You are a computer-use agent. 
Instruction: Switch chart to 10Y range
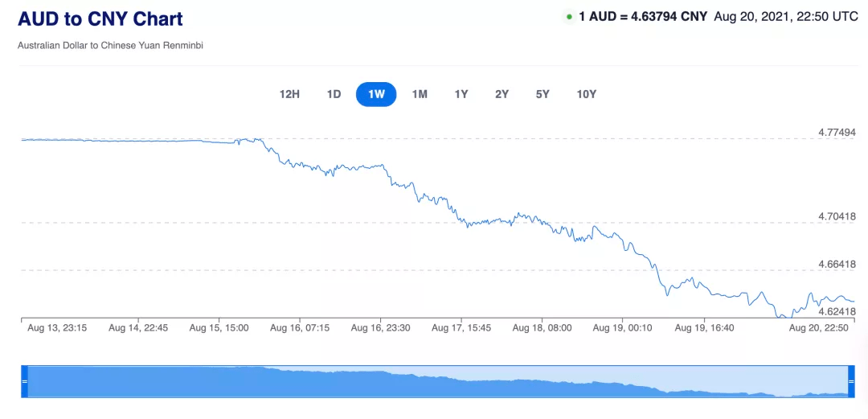(587, 94)
